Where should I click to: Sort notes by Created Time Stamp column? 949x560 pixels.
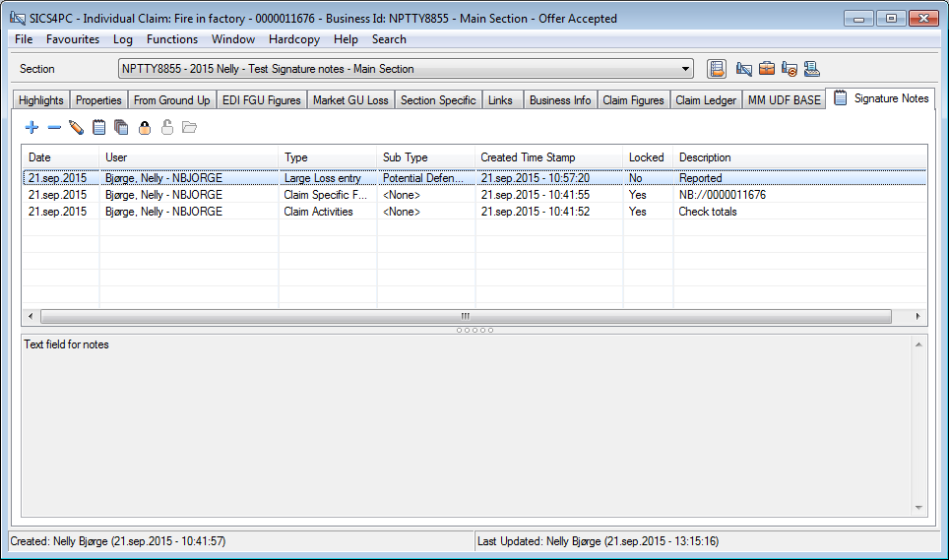(x=528, y=157)
